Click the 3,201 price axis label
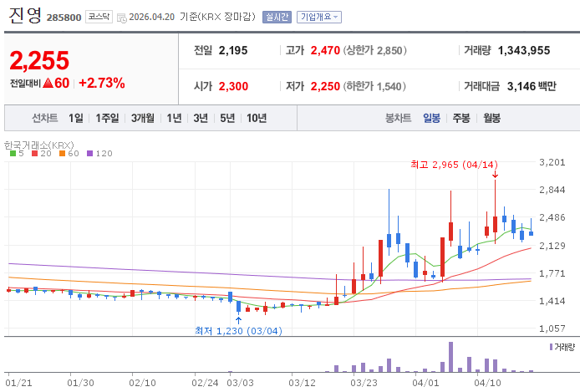580x392 pixels. coord(552,162)
